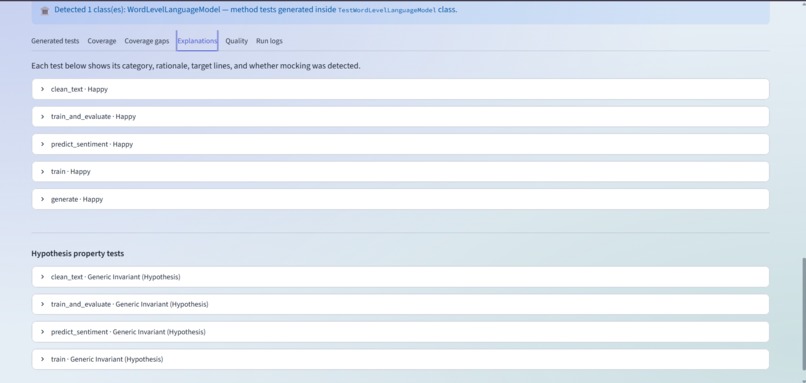The height and width of the screenshot is (383, 806).
Task: Click 'Detected 1 class(es): WordLevelLanguageModel' text
Action: [137, 10]
